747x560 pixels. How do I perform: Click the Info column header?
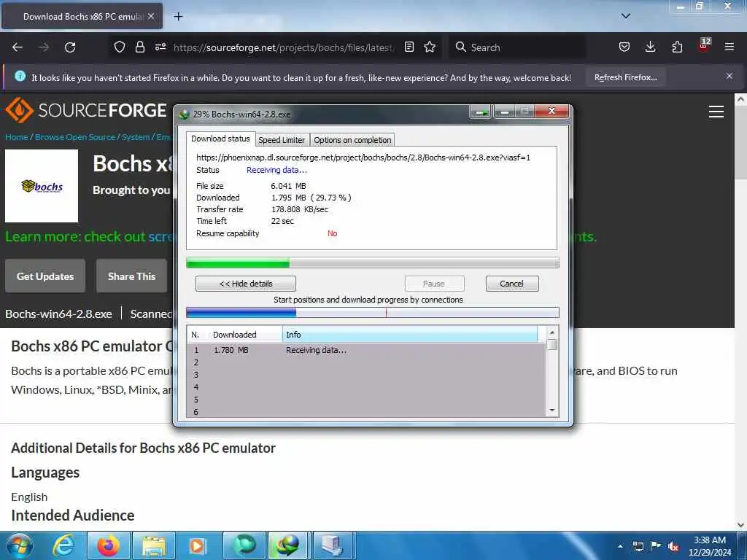pyautogui.click(x=410, y=334)
